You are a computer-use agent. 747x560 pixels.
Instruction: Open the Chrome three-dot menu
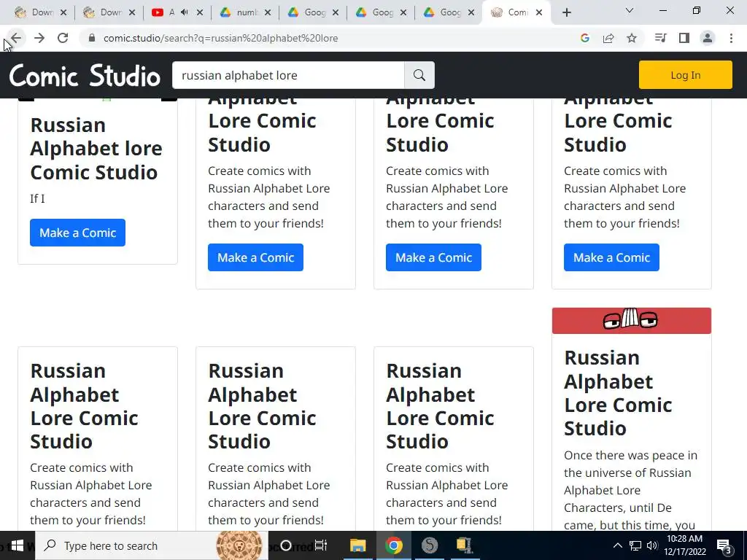tap(731, 38)
